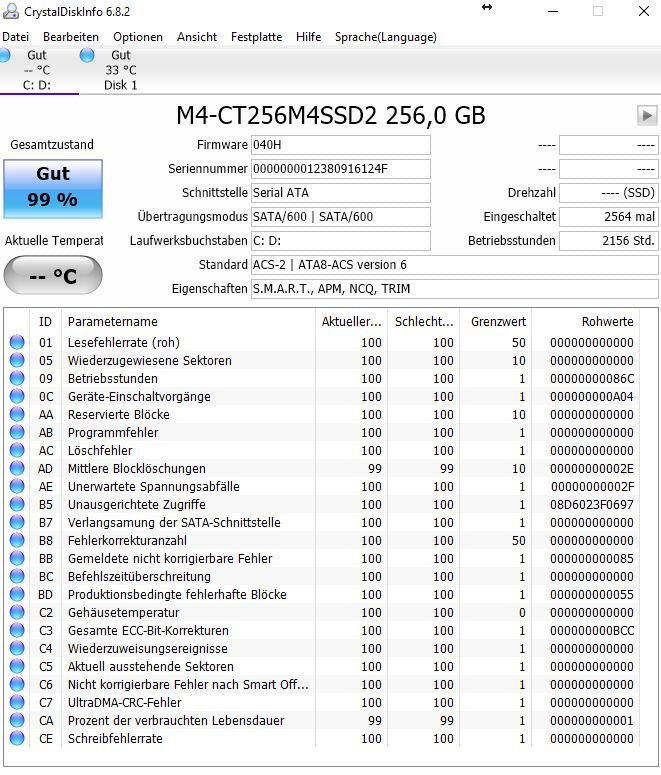This screenshot has height=775, width=661.
Task: Open the Datei menu
Action: [x=15, y=37]
